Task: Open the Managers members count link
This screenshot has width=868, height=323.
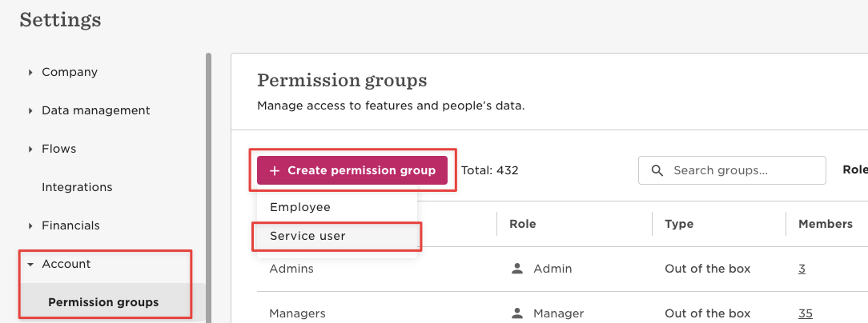Action: [x=805, y=313]
